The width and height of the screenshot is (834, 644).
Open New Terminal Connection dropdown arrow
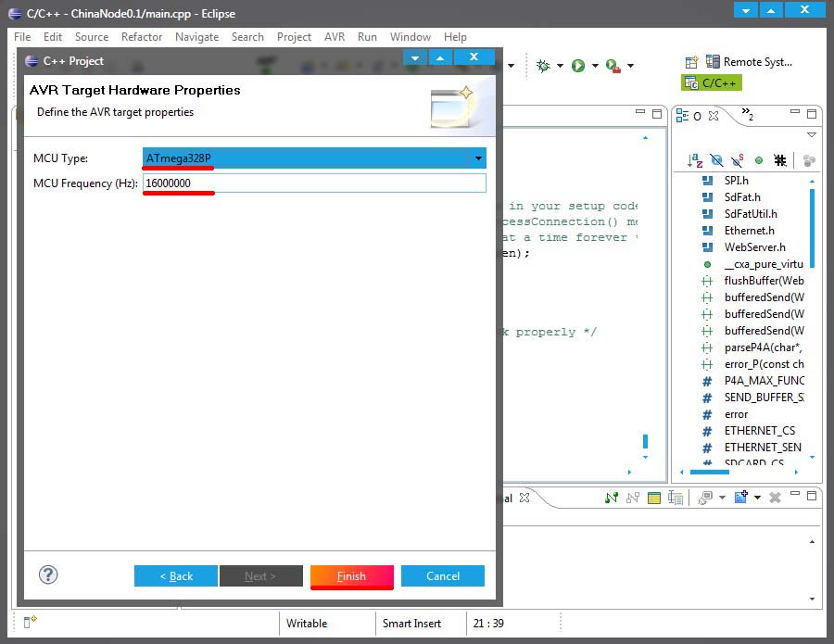coord(757,498)
